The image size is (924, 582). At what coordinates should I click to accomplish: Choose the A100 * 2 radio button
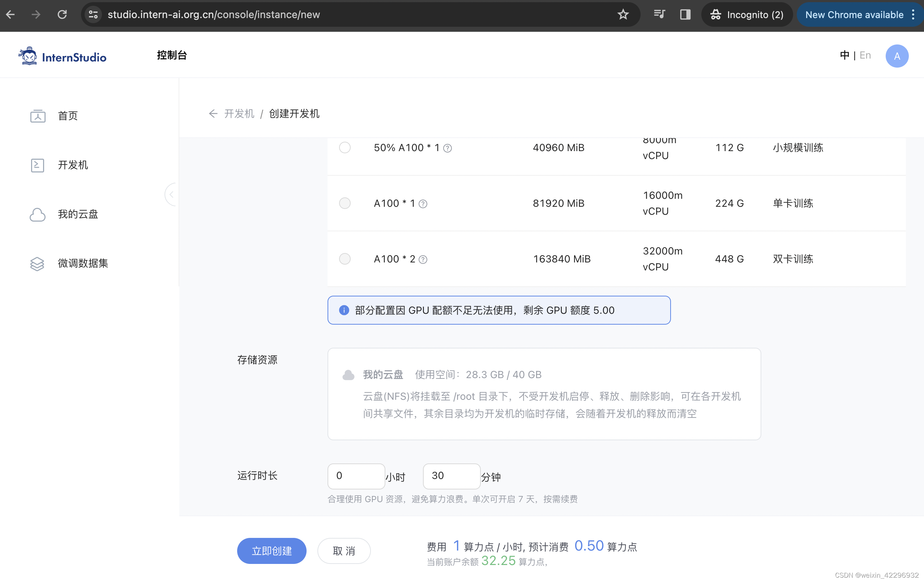tap(345, 259)
